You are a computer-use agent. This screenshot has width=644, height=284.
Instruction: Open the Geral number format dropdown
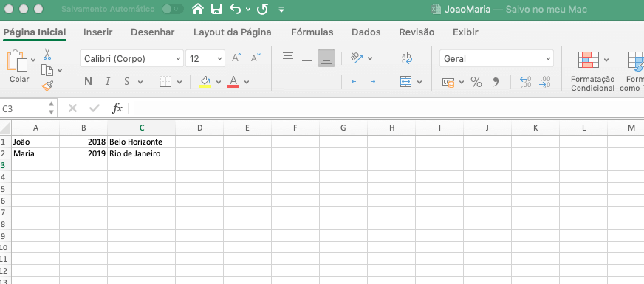pos(496,59)
